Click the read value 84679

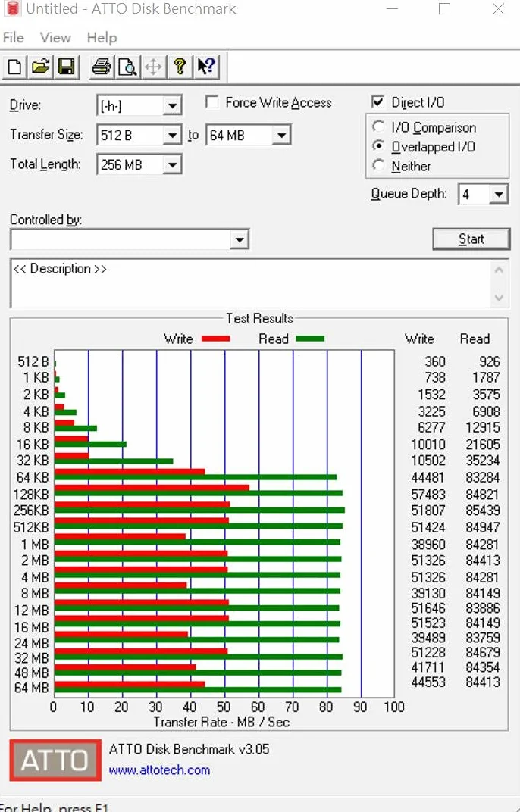(483, 652)
